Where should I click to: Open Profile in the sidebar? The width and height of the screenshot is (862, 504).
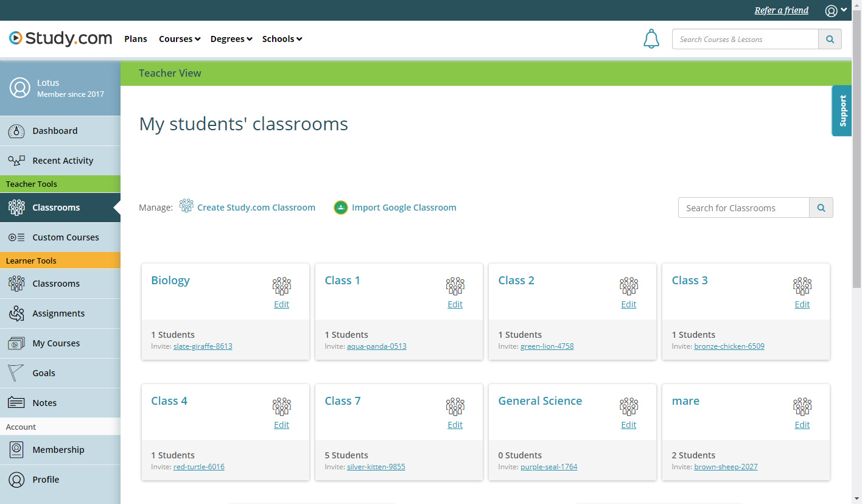(60, 480)
